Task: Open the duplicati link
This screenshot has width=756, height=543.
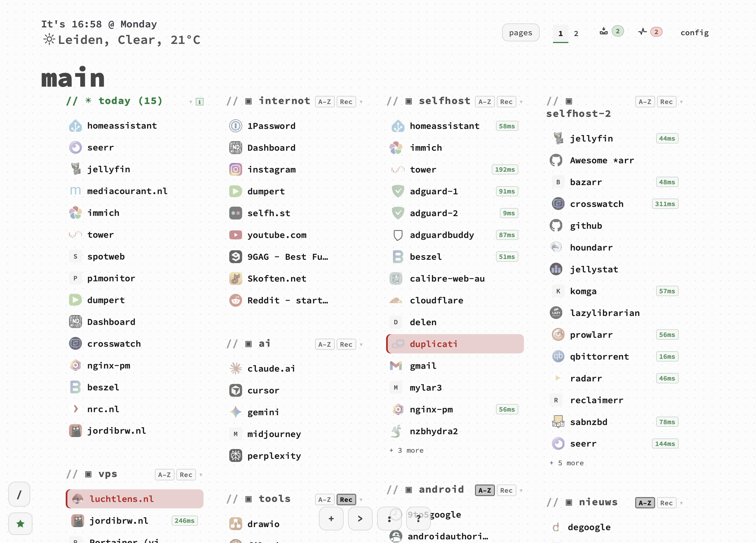Action: point(455,344)
